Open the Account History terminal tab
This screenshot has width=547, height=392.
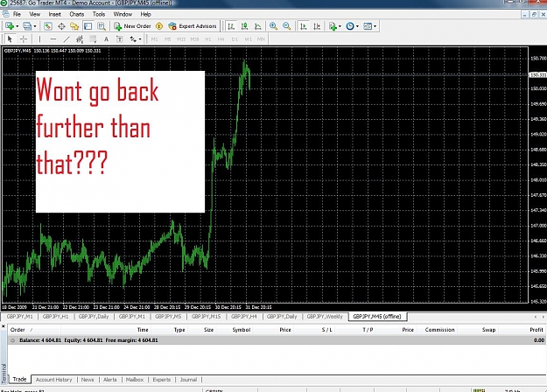pos(53,380)
